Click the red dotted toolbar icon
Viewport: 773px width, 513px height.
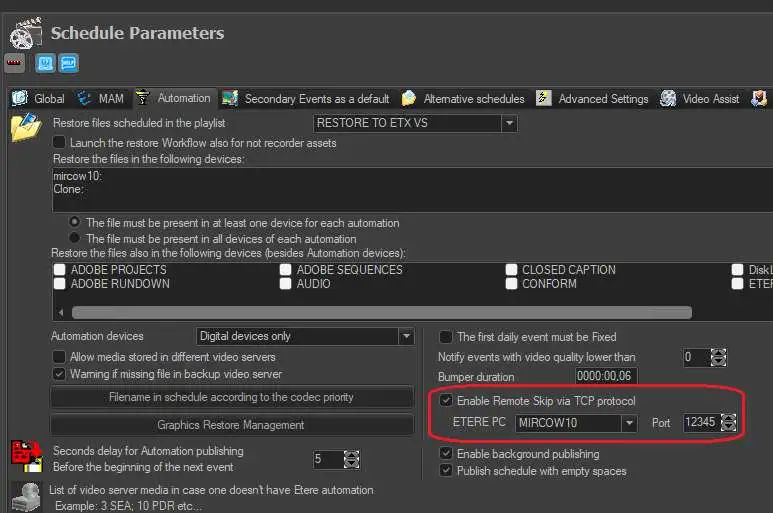point(15,63)
